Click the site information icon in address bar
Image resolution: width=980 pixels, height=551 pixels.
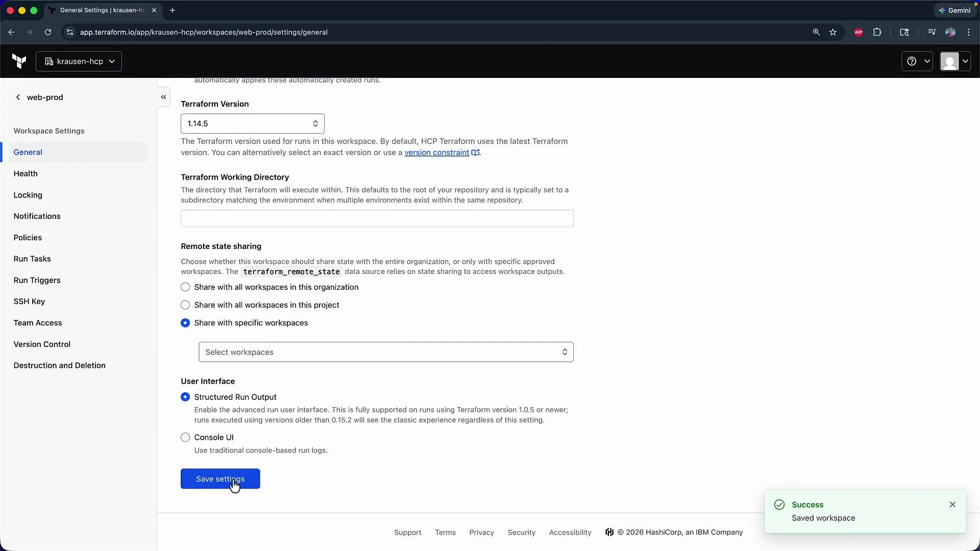(70, 32)
